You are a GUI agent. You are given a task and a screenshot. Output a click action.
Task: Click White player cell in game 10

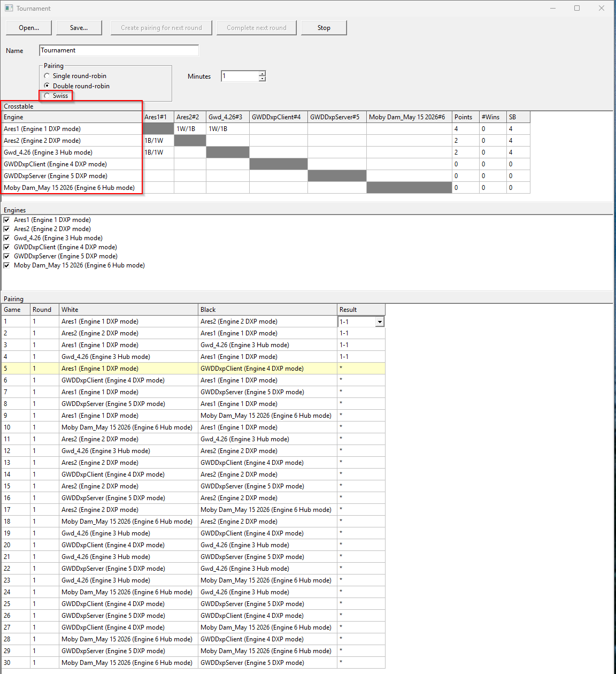coord(128,427)
